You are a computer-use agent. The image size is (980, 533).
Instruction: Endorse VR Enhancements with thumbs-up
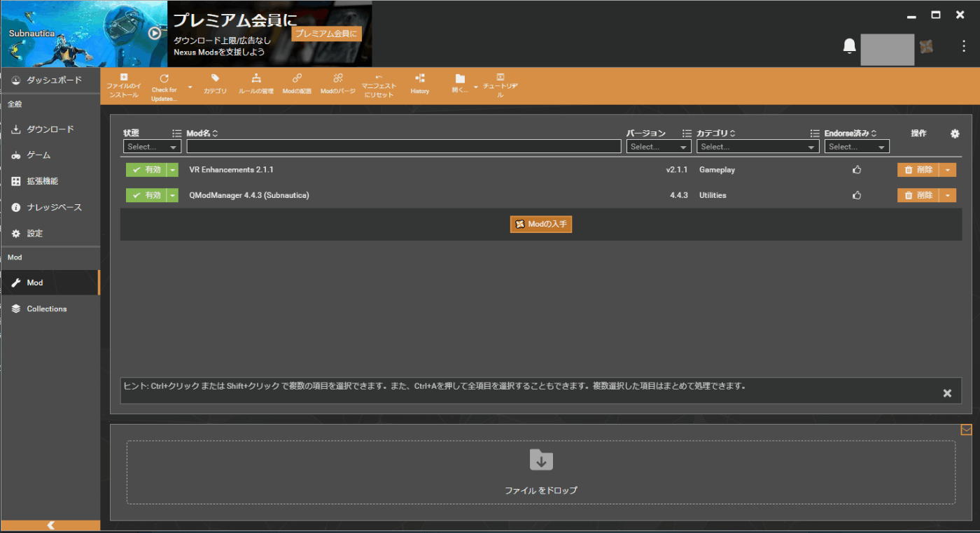(x=857, y=170)
